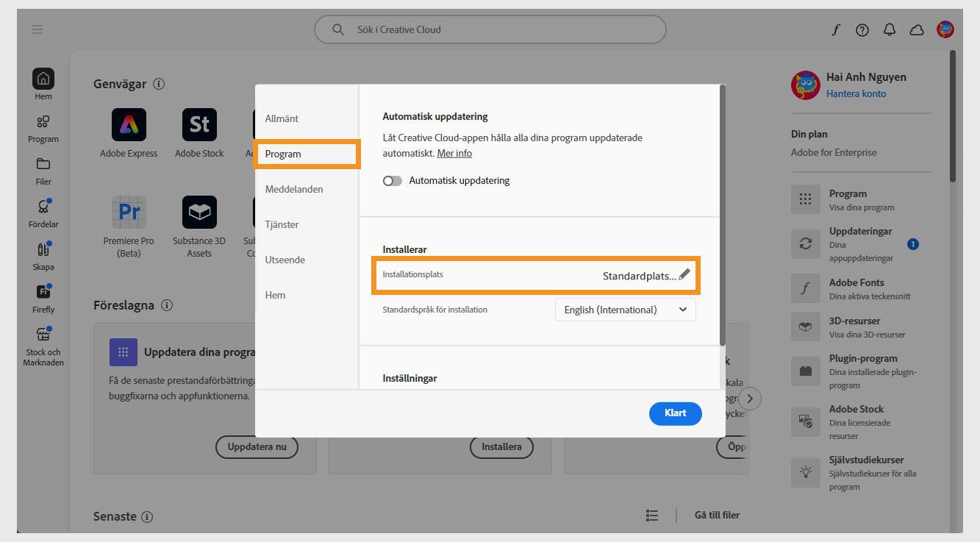Image resolution: width=980 pixels, height=542 pixels.
Task: Open the profile avatar in top bar
Action: click(x=945, y=29)
